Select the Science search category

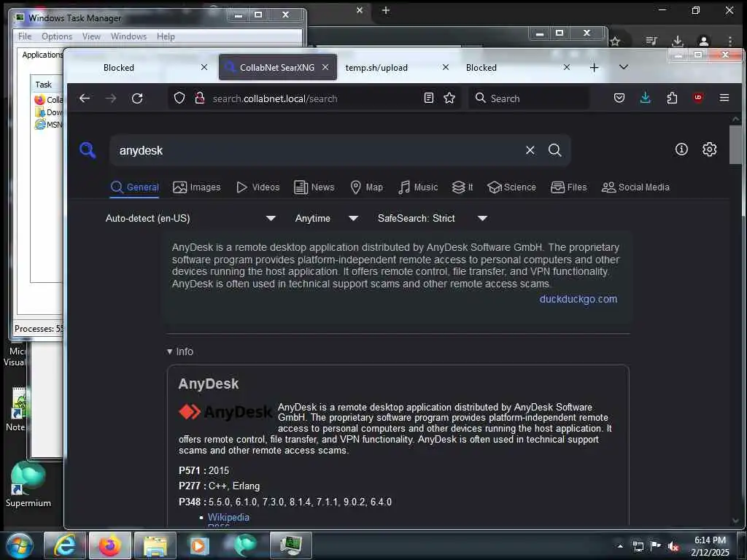point(511,187)
